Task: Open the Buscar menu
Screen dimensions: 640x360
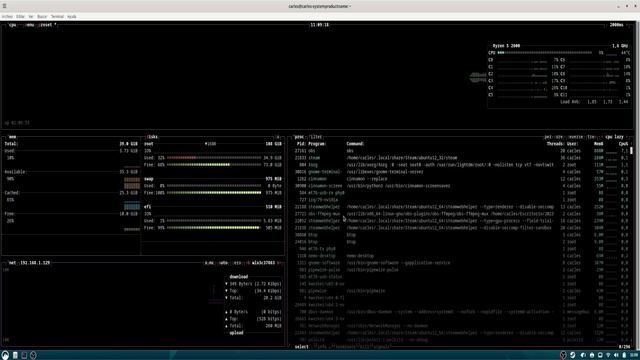Action: pyautogui.click(x=42, y=17)
